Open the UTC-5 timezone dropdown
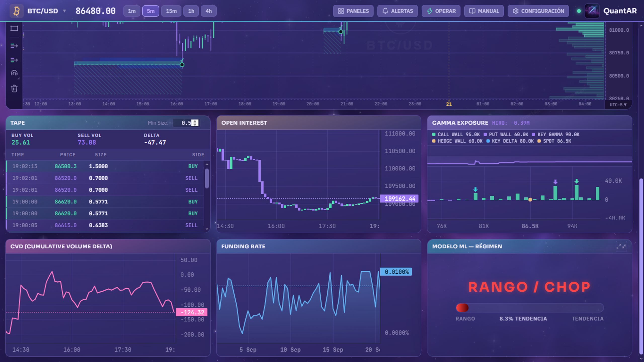Screen dimensions: 644x362 point(618,105)
